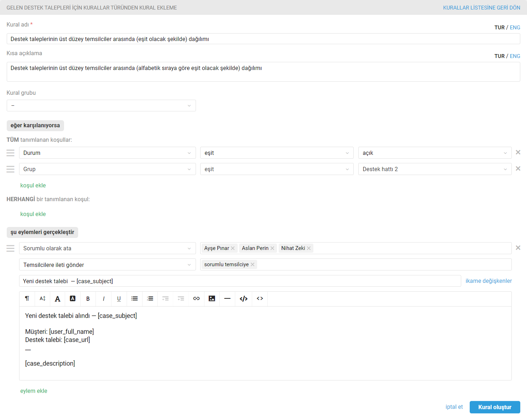Image resolution: width=527 pixels, height=420 pixels.
Task: Focus the Kural adı input field
Action: (x=263, y=39)
